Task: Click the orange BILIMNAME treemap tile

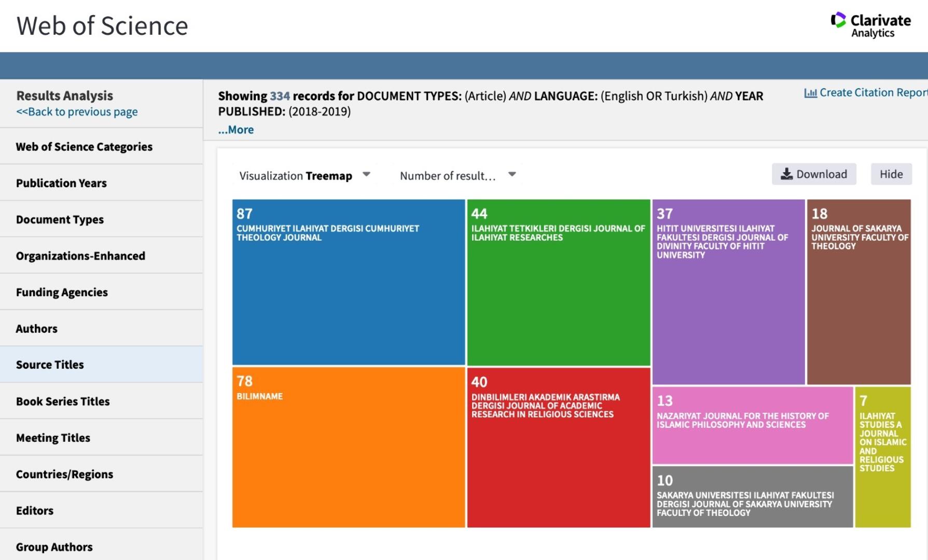Action: point(349,447)
